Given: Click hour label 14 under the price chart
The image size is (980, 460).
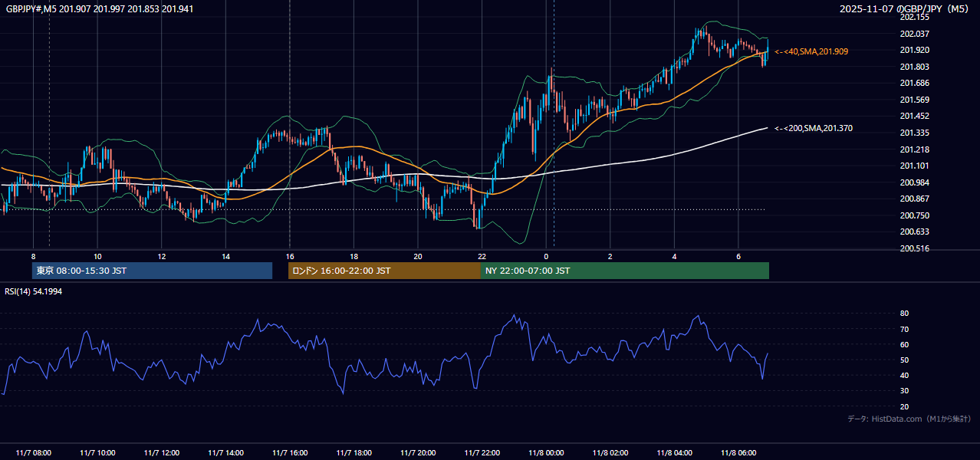Looking at the screenshot, I should [x=225, y=256].
